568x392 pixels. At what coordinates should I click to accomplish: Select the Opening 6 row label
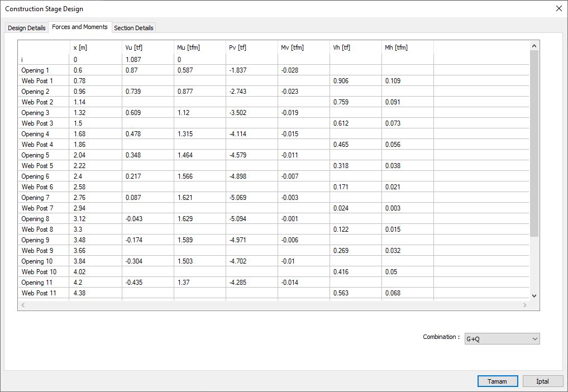tap(35, 176)
